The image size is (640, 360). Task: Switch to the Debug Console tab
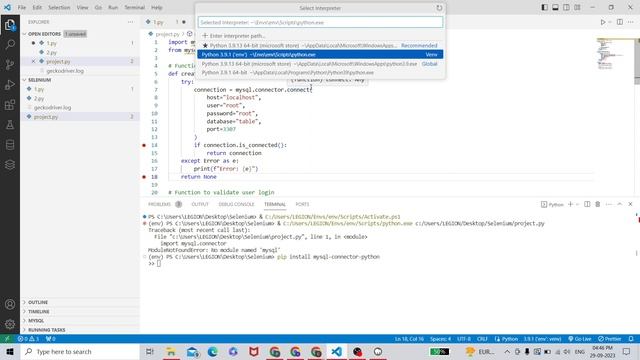click(x=236, y=204)
